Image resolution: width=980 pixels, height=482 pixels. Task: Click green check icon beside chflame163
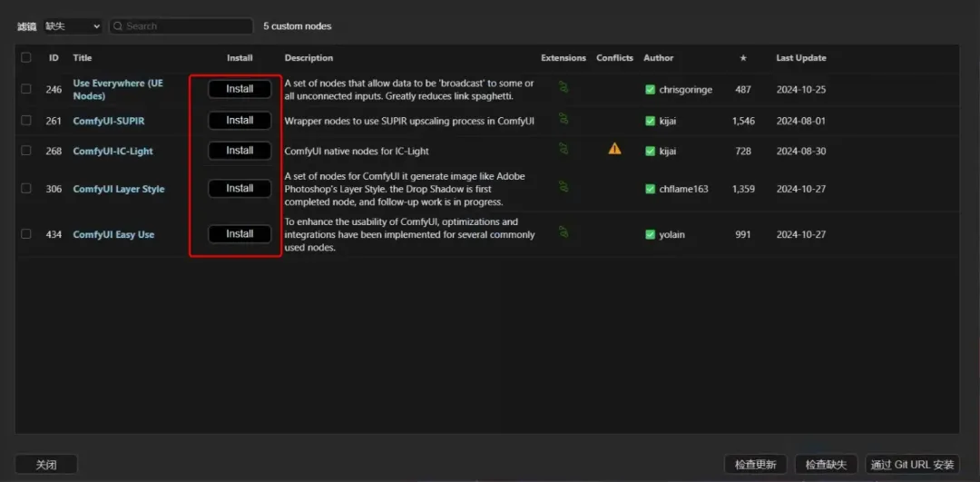point(650,189)
